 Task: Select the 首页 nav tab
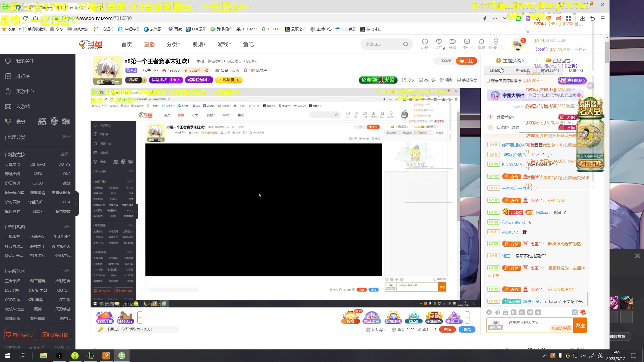127,44
